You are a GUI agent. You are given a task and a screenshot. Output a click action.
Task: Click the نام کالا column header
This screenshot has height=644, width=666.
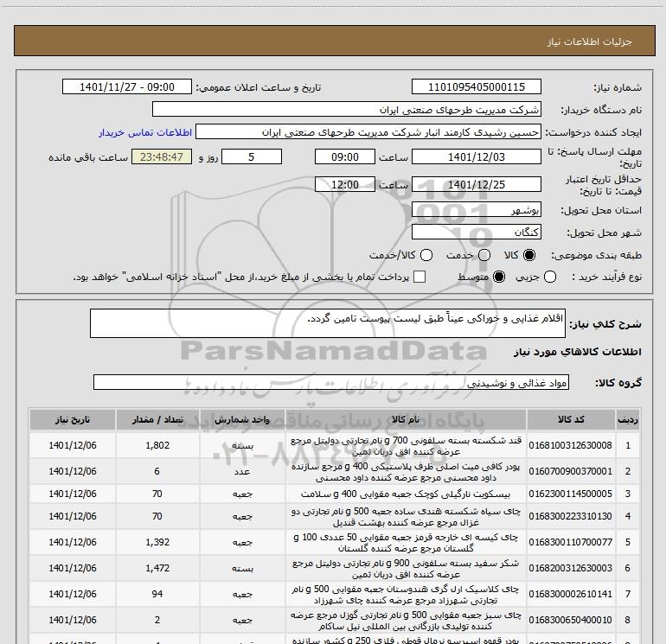click(406, 420)
